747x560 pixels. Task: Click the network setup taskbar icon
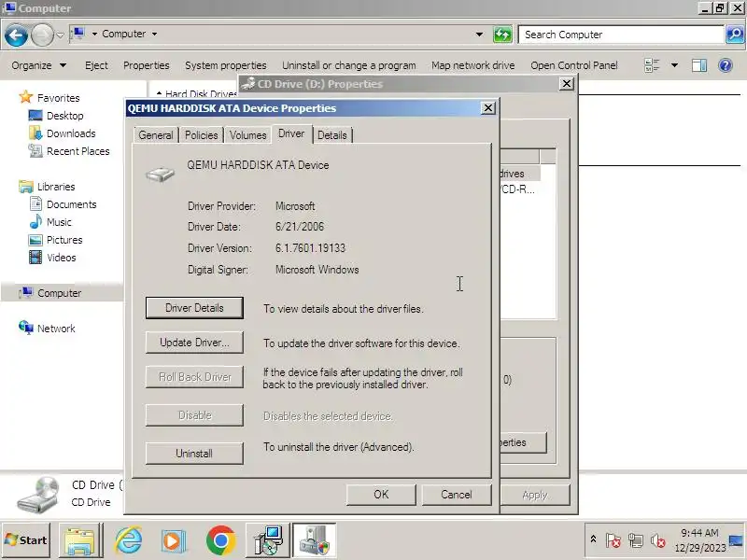[x=268, y=540]
